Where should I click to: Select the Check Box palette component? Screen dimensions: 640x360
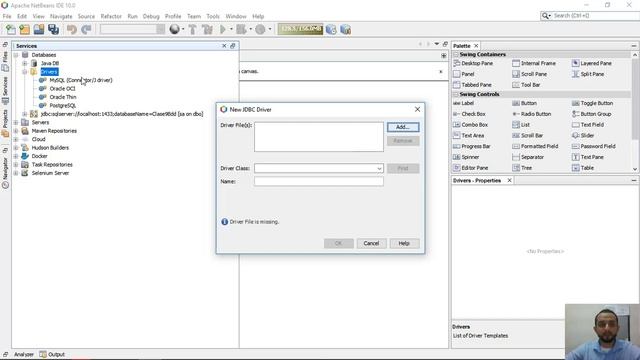469,114
